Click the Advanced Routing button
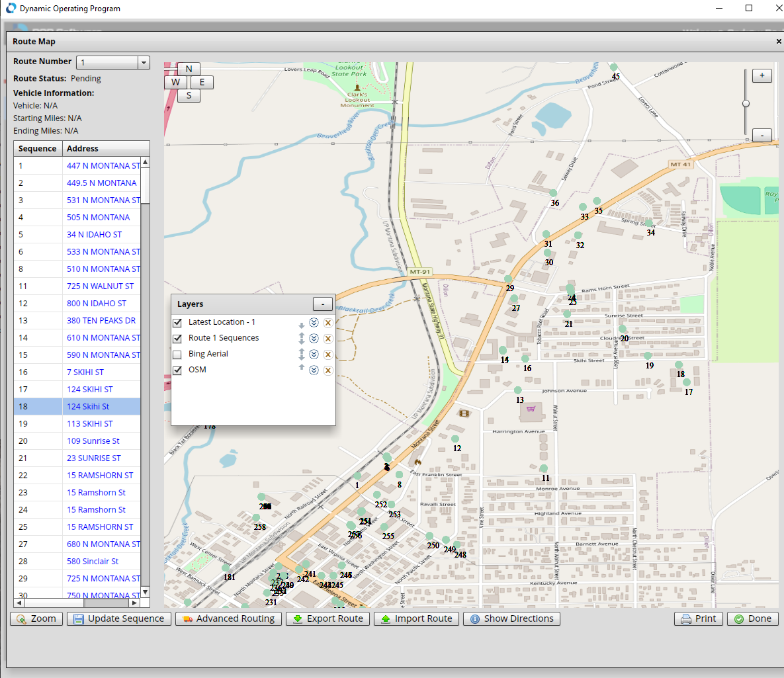 tap(228, 619)
